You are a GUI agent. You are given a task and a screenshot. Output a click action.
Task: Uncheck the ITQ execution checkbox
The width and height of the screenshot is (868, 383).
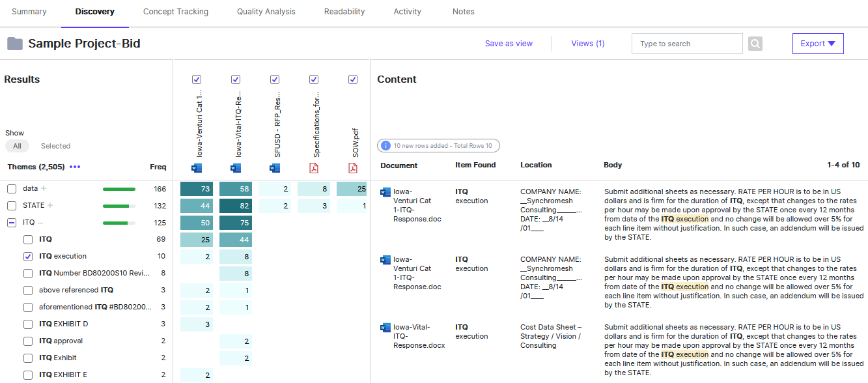pyautogui.click(x=27, y=256)
